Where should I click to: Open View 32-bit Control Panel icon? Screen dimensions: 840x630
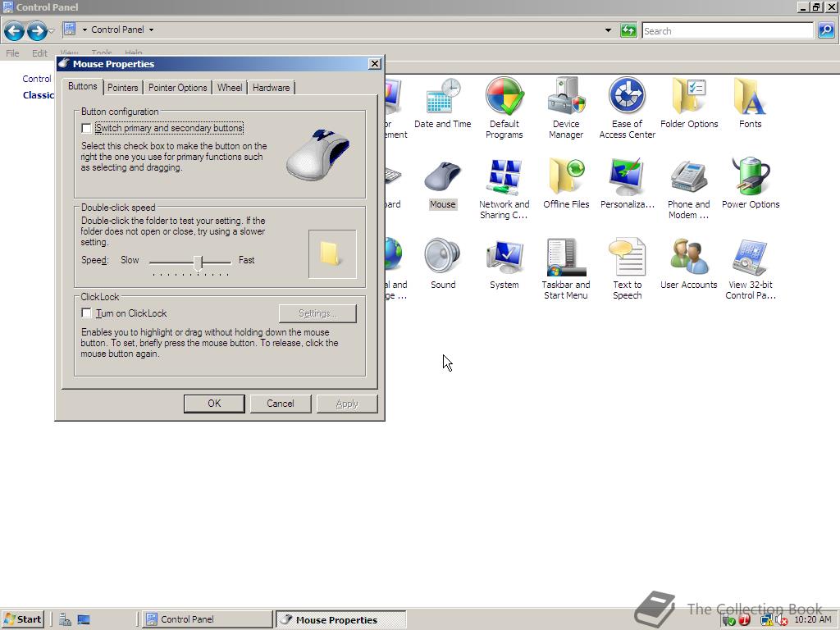pyautogui.click(x=750, y=269)
